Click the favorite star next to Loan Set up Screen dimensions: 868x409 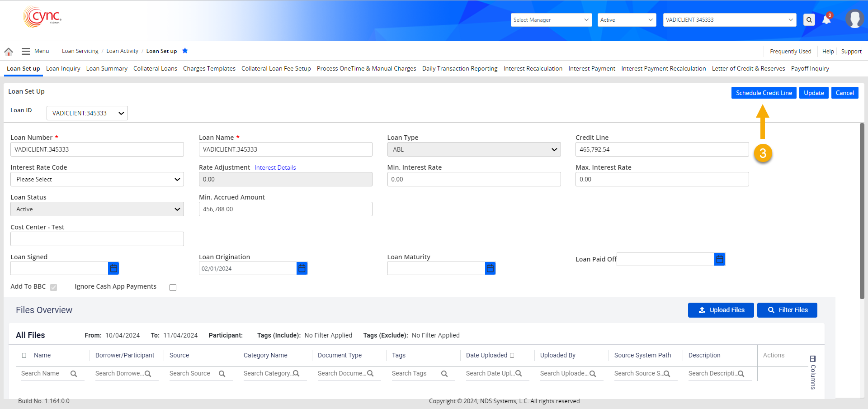click(185, 51)
